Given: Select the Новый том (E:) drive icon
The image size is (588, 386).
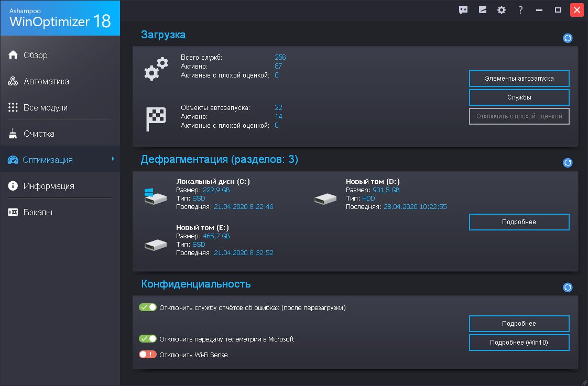Looking at the screenshot, I should (x=155, y=245).
